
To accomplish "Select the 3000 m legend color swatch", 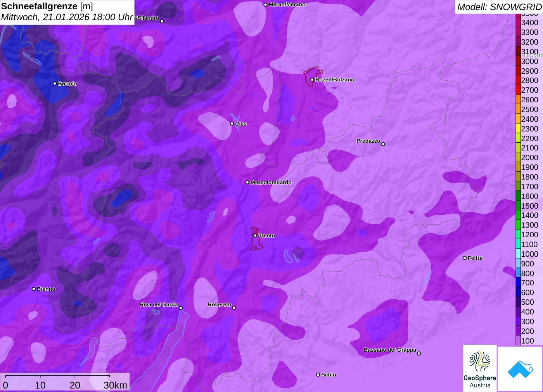I will pyautogui.click(x=518, y=61).
